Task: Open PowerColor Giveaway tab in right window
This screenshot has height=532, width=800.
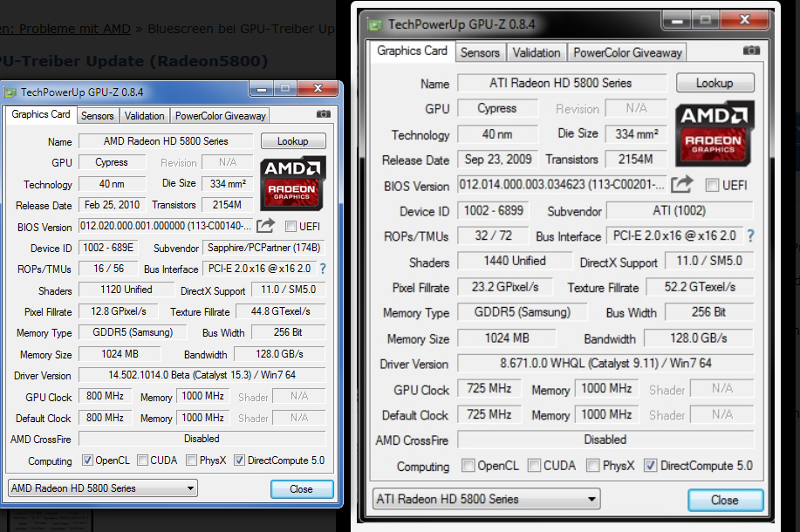Action: click(x=627, y=52)
